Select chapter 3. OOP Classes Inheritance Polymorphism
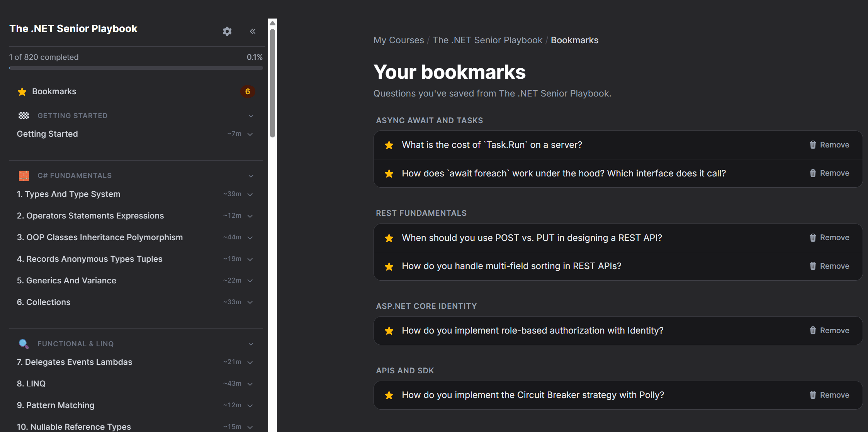This screenshot has height=432, width=868. 100,237
